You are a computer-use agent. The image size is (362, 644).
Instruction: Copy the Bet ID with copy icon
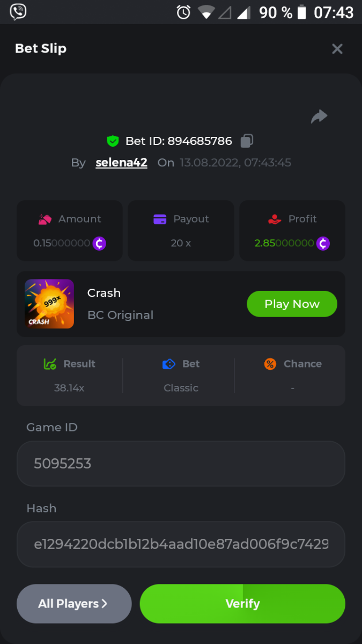pyautogui.click(x=247, y=141)
